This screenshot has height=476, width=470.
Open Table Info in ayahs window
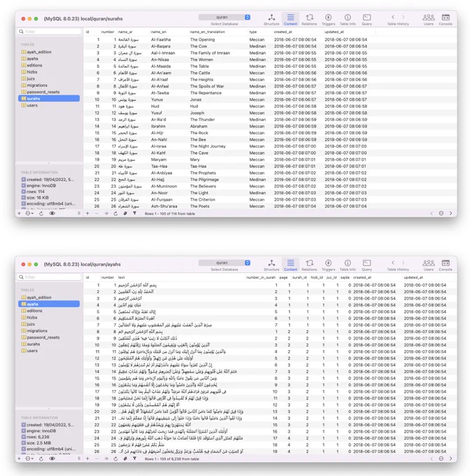(348, 265)
